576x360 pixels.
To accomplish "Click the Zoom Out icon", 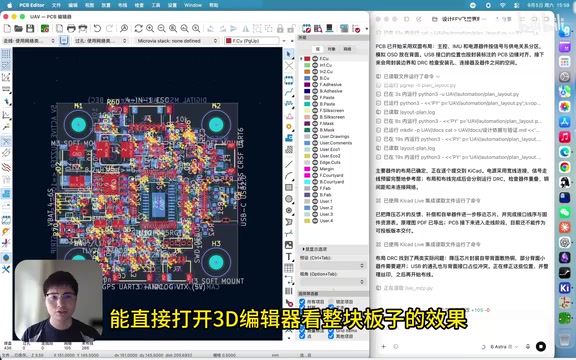I will point(161,28).
